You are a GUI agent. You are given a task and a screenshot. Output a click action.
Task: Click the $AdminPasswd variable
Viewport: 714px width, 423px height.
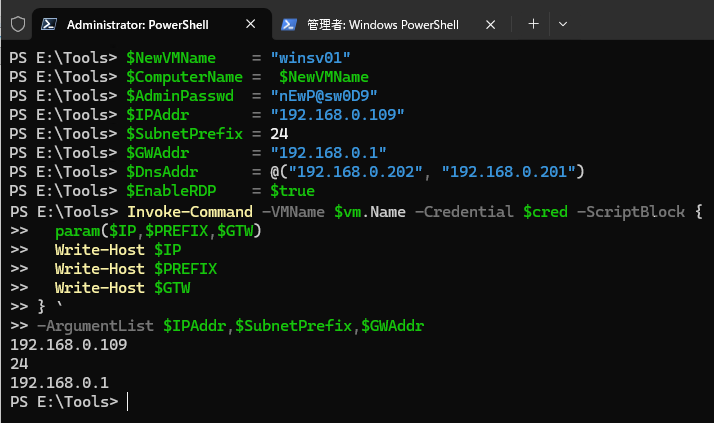pos(180,96)
